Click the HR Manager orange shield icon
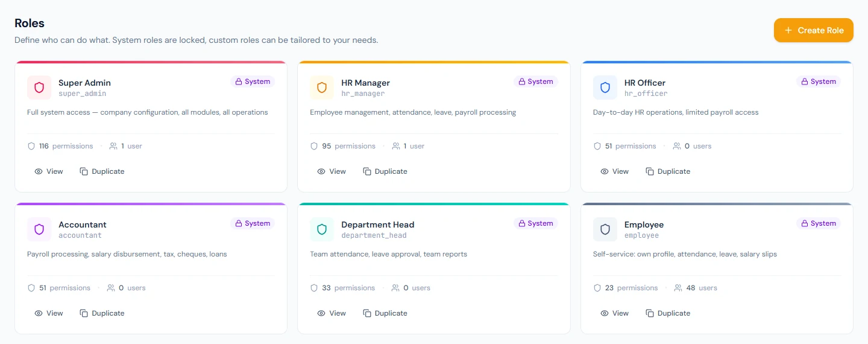 (322, 88)
